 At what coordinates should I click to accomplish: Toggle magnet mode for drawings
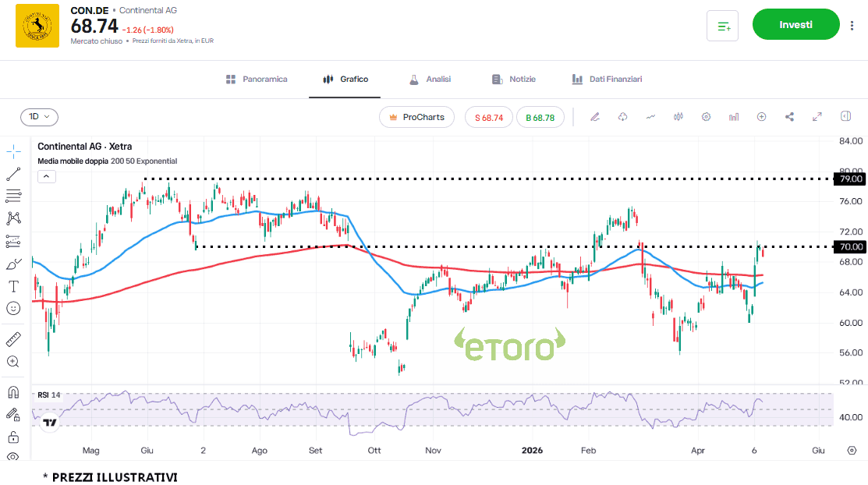[x=14, y=392]
